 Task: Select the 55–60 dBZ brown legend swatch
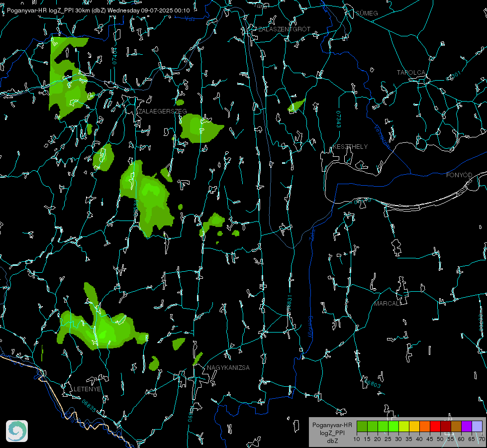click(x=456, y=426)
